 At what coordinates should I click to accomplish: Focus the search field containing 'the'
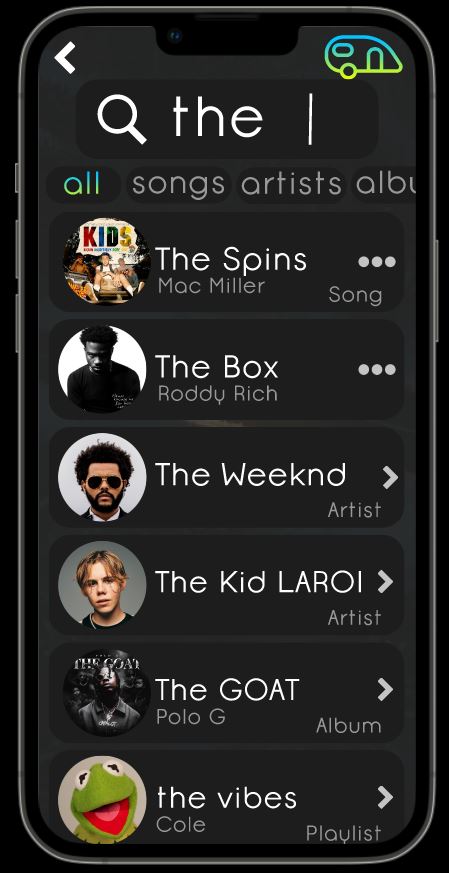pyautogui.click(x=227, y=119)
